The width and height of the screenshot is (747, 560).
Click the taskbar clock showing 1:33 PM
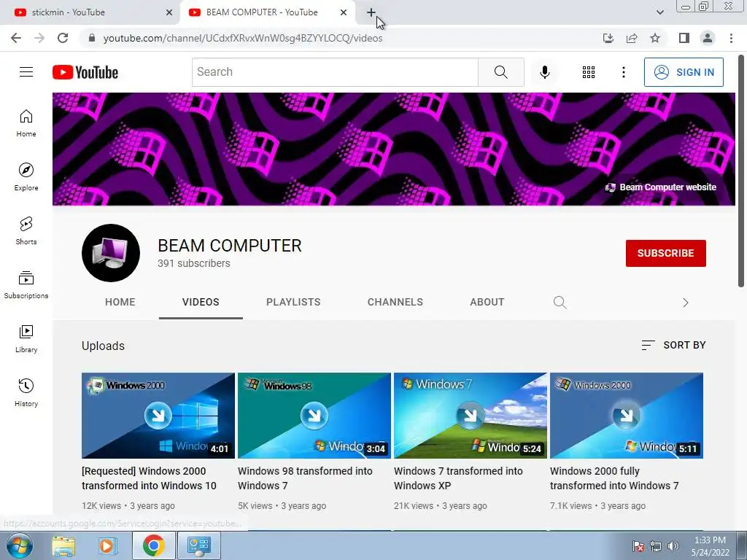click(x=710, y=546)
